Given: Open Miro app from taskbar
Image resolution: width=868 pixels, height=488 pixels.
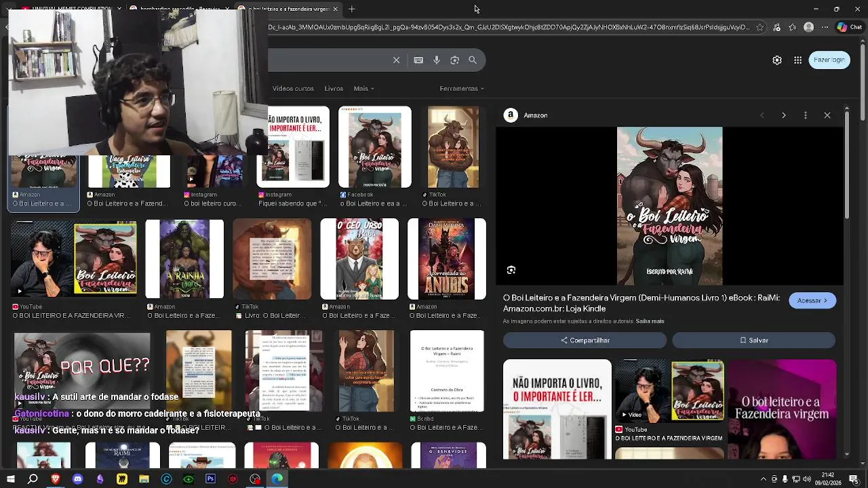Looking at the screenshot, I should 122,479.
